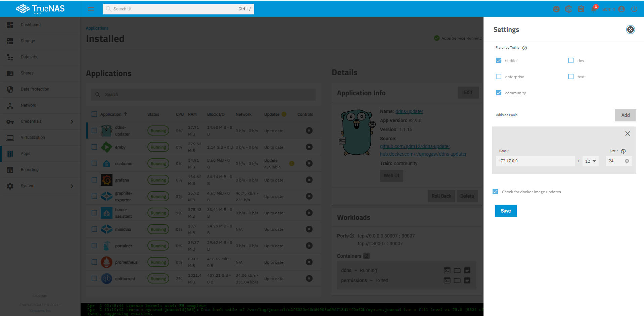Open the hub.docker.com source link
Screen dimensions: 644x316
423,154
